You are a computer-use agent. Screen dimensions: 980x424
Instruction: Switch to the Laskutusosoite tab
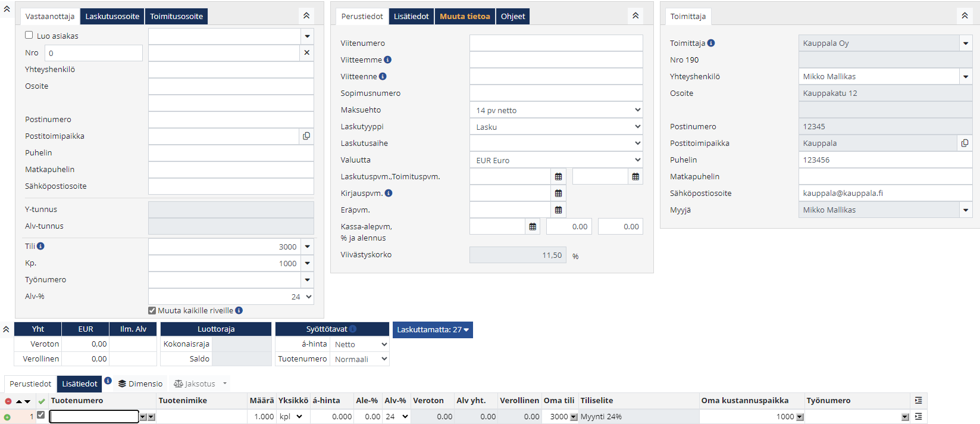click(x=112, y=17)
